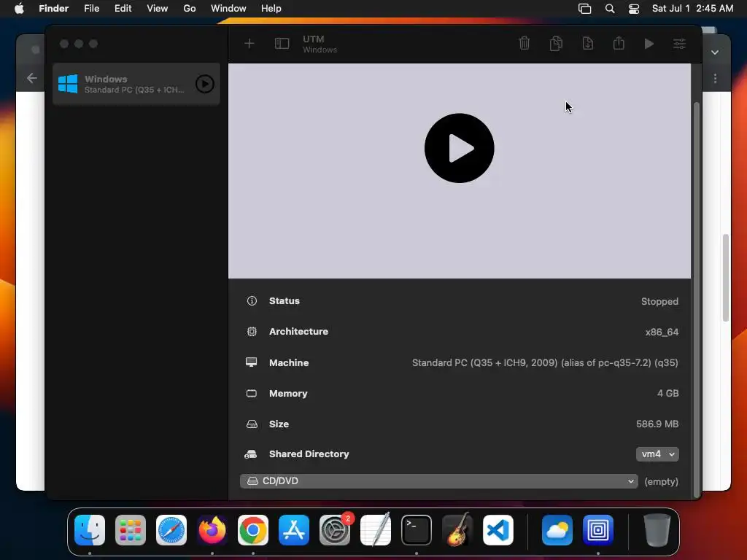Run the VM with the toolbar play icon
Viewport: 747px width, 560px height.
(649, 44)
